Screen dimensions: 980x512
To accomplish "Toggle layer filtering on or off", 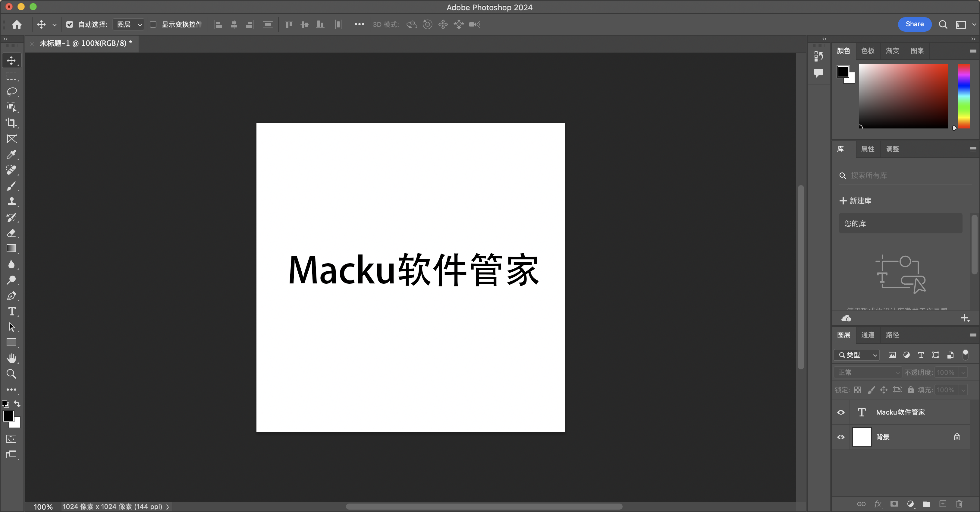I will point(965,355).
